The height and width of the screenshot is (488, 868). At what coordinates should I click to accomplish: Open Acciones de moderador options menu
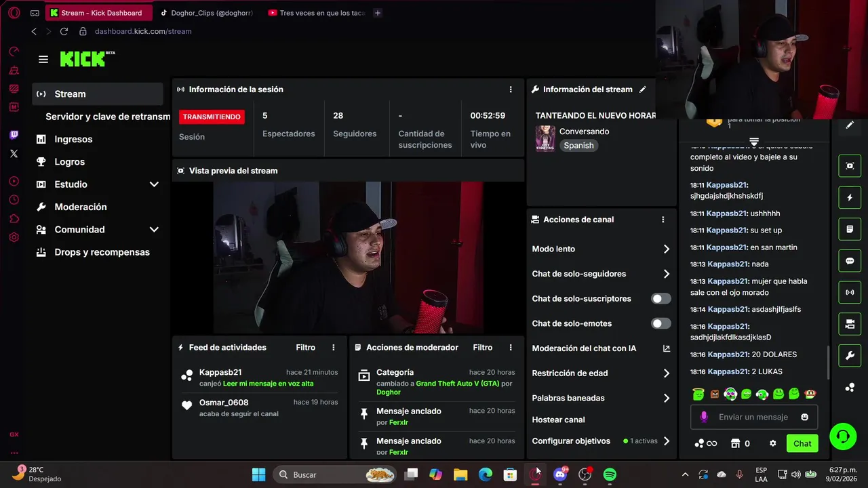click(511, 348)
